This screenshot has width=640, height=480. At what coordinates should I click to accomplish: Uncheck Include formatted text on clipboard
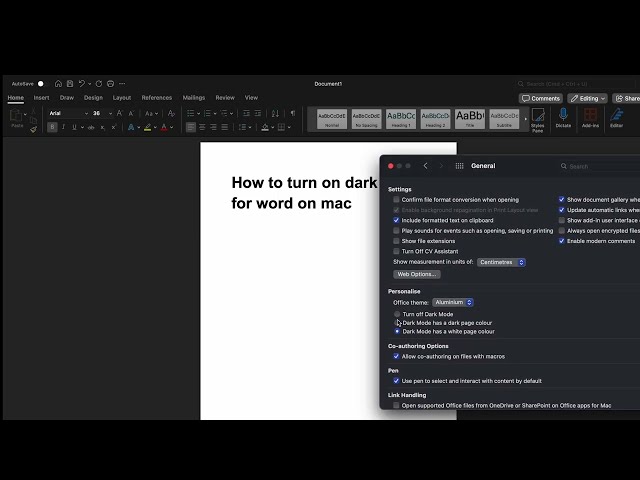(x=396, y=220)
